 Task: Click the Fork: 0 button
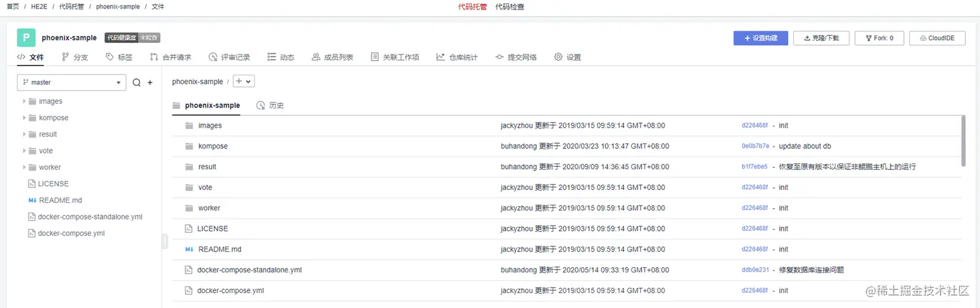click(878, 38)
